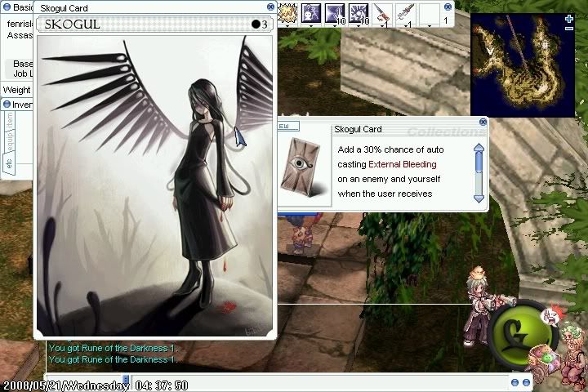Click the last chat log line
Image resolution: width=588 pixels, height=392 pixels.
coord(114,359)
